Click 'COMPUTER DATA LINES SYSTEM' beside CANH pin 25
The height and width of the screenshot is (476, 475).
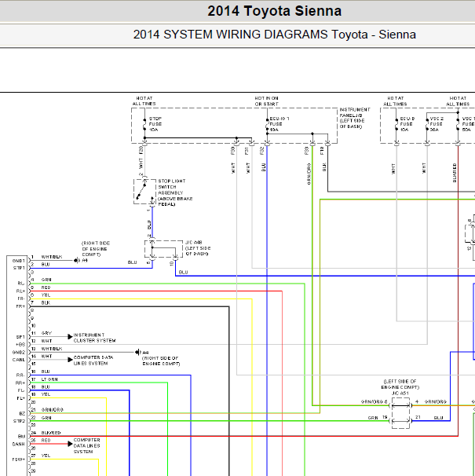pyautogui.click(x=87, y=446)
